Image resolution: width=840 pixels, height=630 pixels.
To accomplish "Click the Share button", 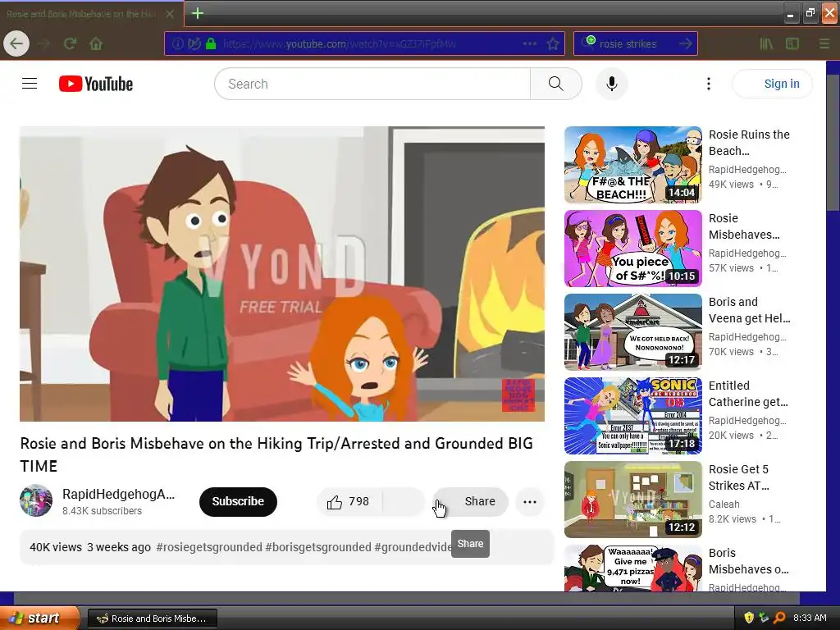I will click(x=470, y=501).
